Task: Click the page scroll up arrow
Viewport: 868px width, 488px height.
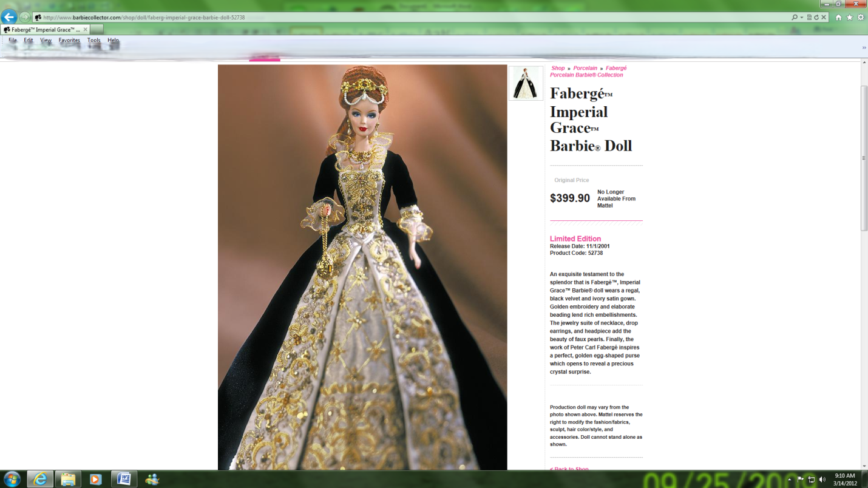Action: coord(864,64)
